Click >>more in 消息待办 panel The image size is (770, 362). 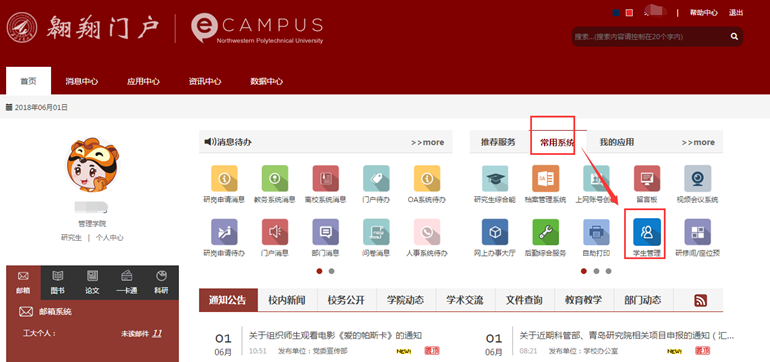[x=427, y=142]
